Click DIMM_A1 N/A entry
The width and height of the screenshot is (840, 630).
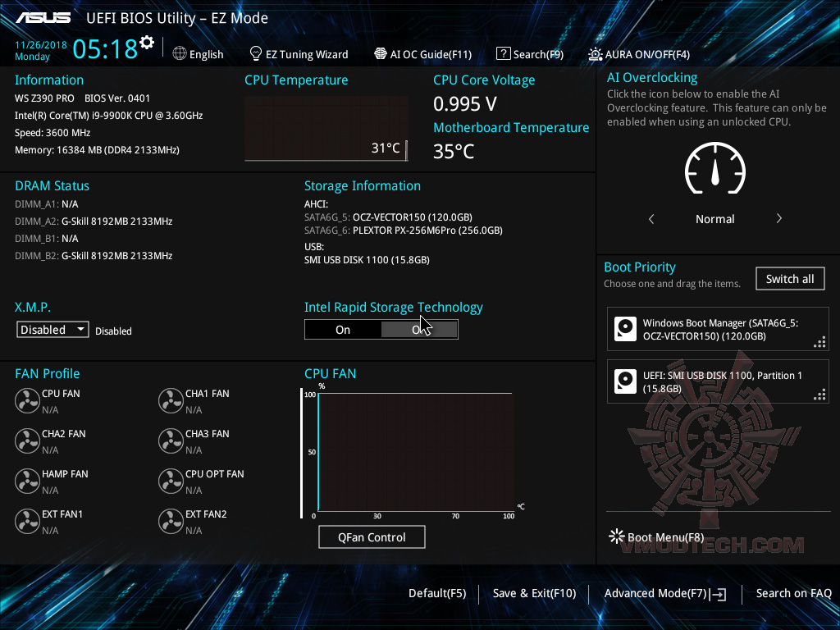tap(47, 204)
